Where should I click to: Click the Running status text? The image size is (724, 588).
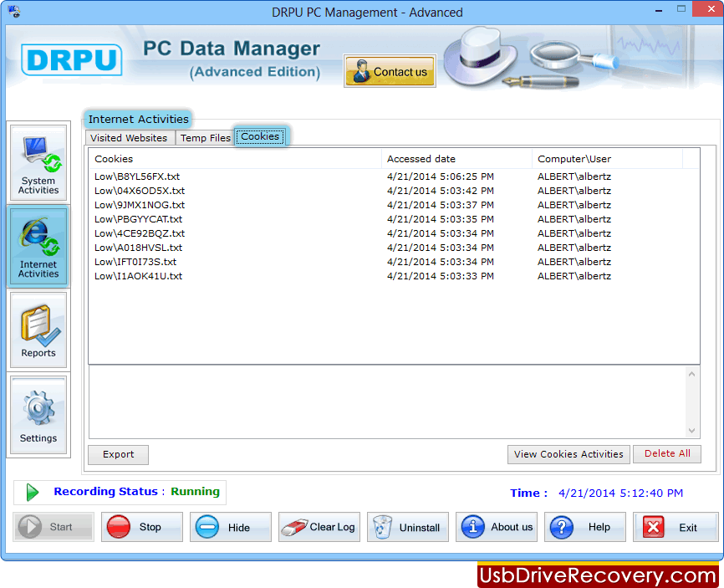(x=196, y=492)
